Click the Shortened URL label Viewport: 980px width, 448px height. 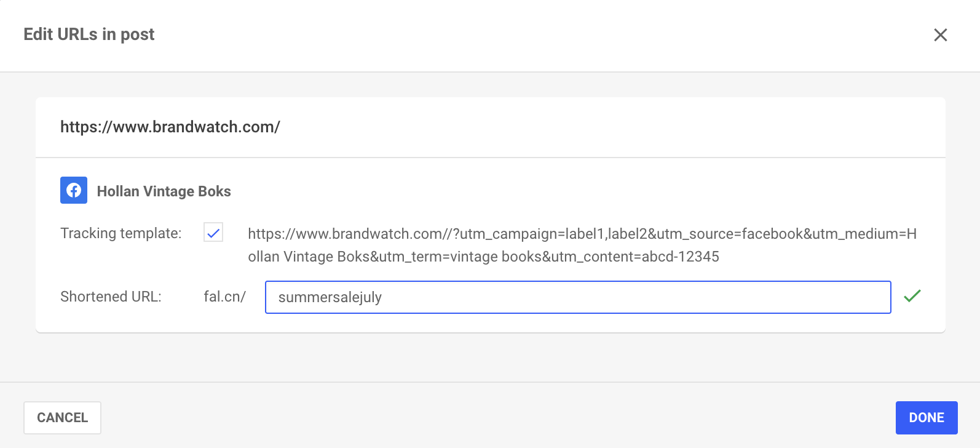[x=111, y=297]
